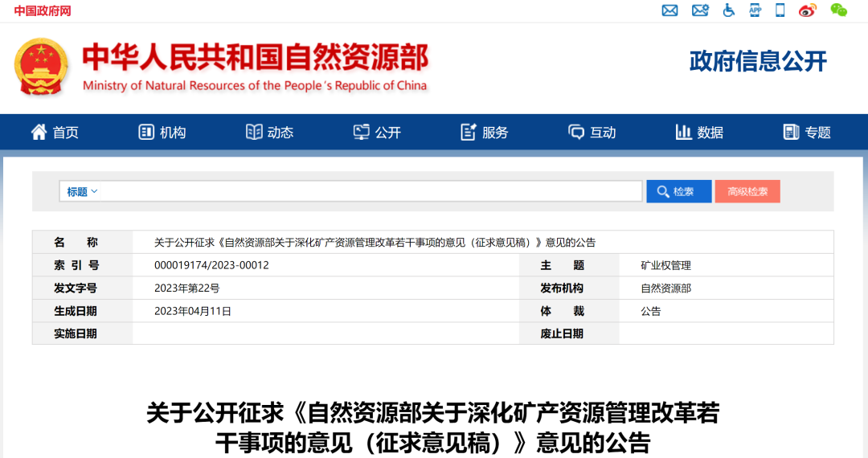Viewport: 868px width, 458px height.
Task: Open the APP download icon
Action: 755,10
